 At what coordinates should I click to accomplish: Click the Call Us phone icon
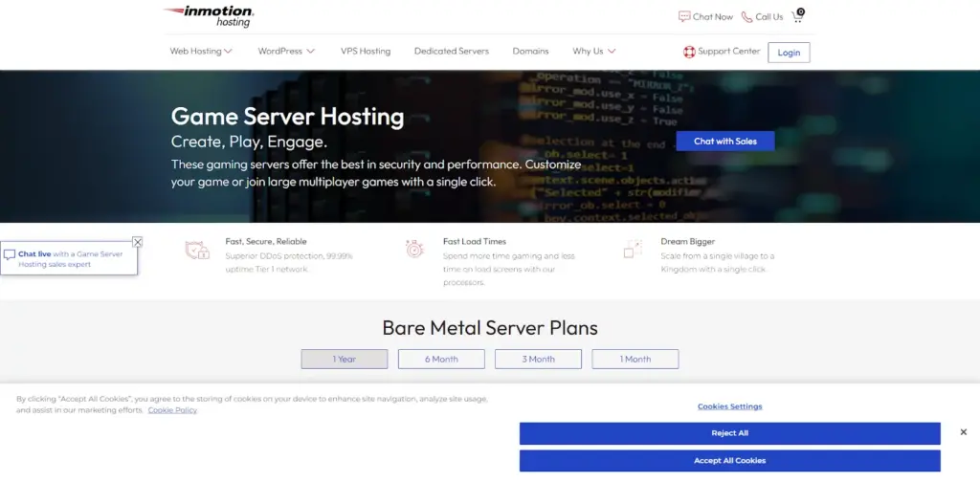[746, 16]
